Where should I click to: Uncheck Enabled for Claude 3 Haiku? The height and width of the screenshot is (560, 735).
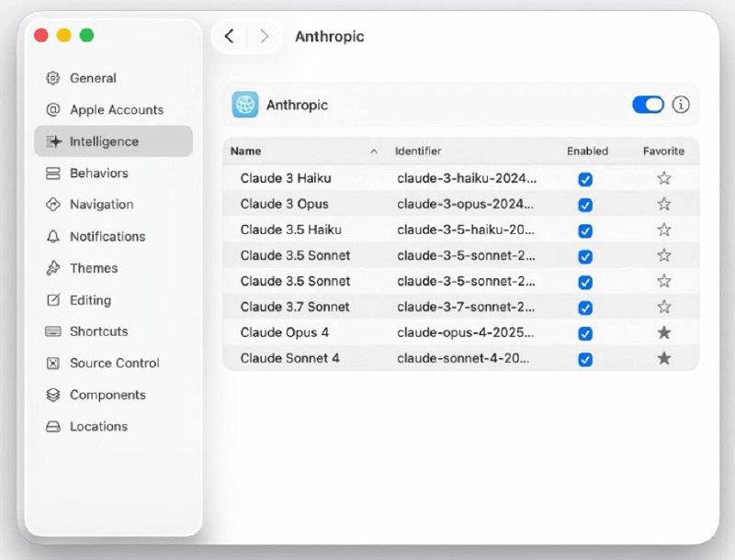coord(585,179)
